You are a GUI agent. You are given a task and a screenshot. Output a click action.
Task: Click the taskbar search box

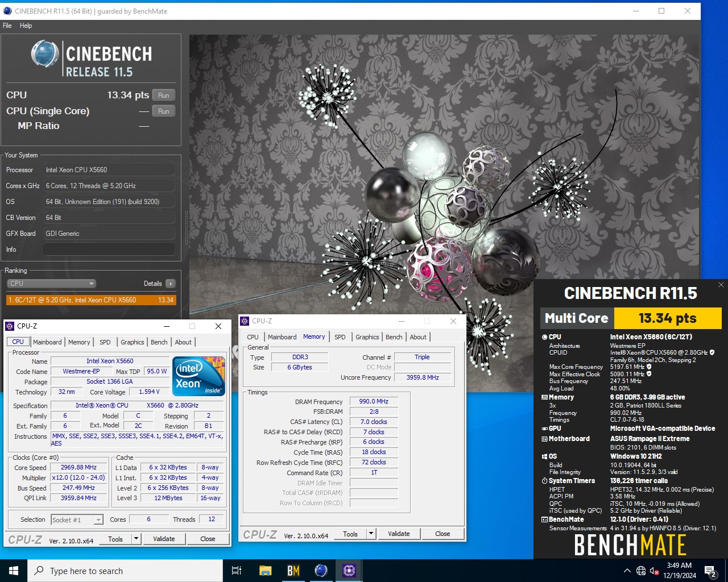[x=125, y=571]
